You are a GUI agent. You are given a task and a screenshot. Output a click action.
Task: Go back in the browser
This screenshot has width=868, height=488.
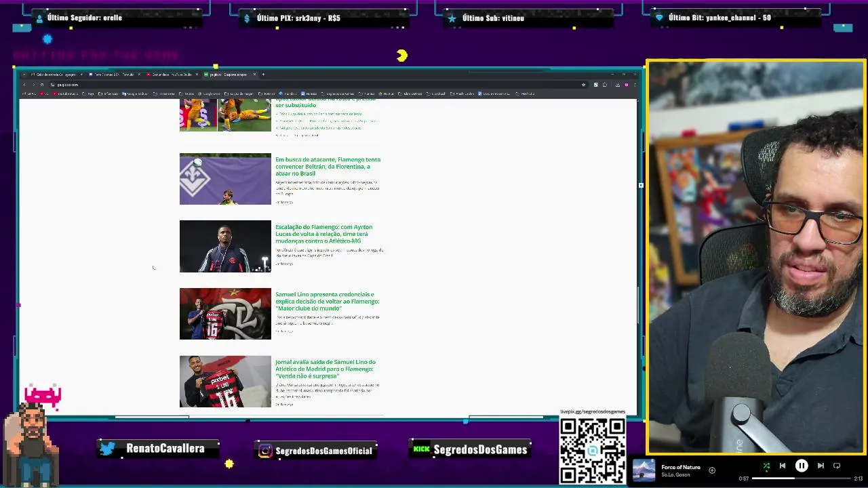point(24,85)
